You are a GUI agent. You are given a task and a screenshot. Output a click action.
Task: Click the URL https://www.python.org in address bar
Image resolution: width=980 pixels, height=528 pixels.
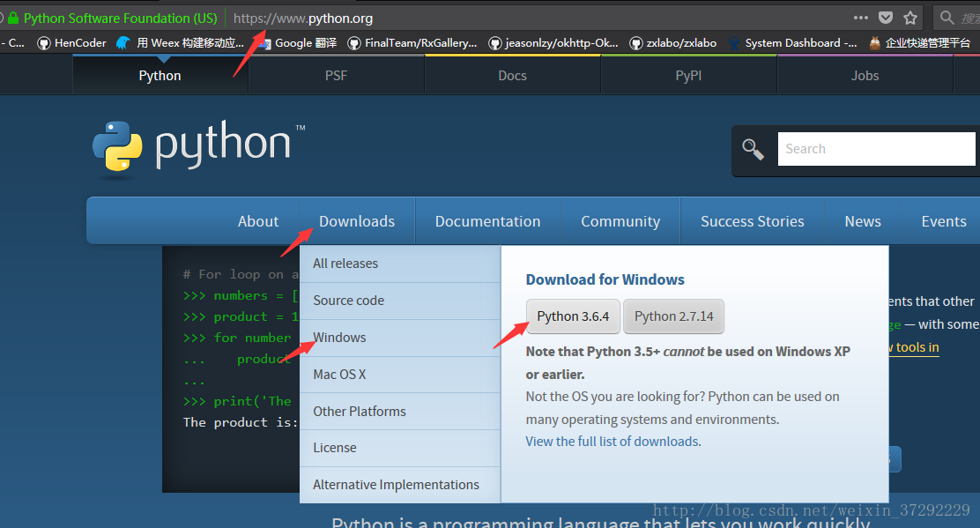click(x=303, y=19)
